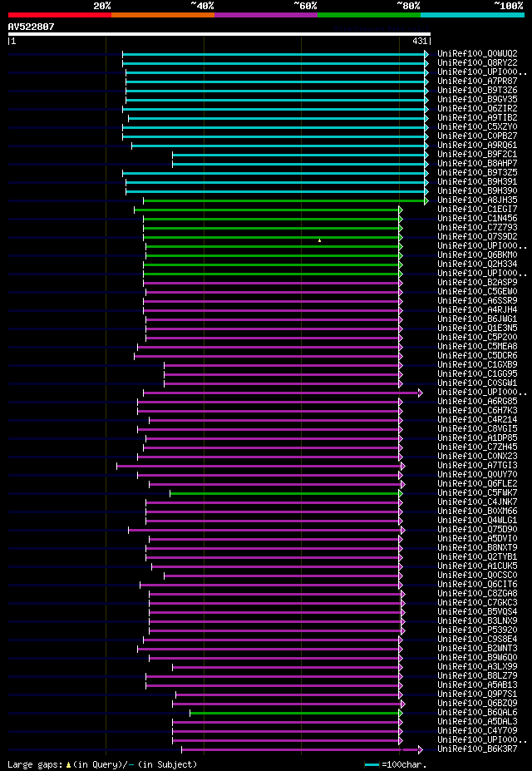Image resolution: width=532 pixels, height=771 pixels.
Task: Click the red 20% legend segment
Action: [x=60, y=15]
